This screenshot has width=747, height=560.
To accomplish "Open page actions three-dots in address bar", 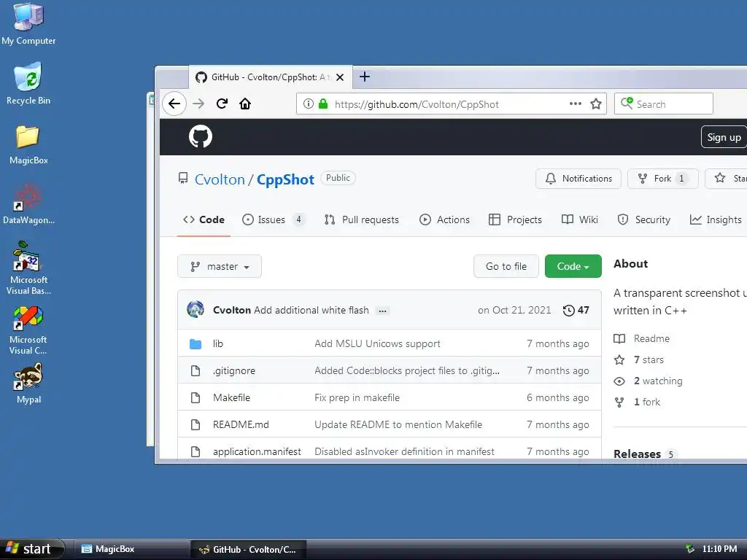I will coord(576,104).
